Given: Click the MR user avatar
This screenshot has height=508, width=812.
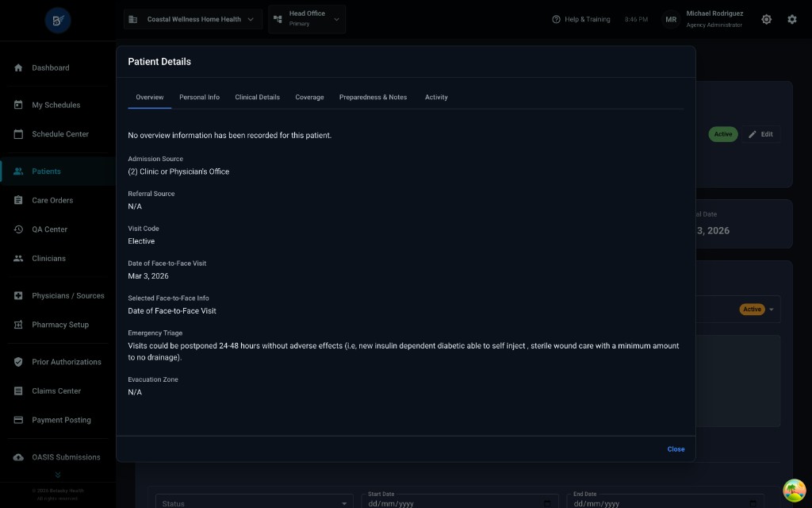Looking at the screenshot, I should [x=671, y=19].
